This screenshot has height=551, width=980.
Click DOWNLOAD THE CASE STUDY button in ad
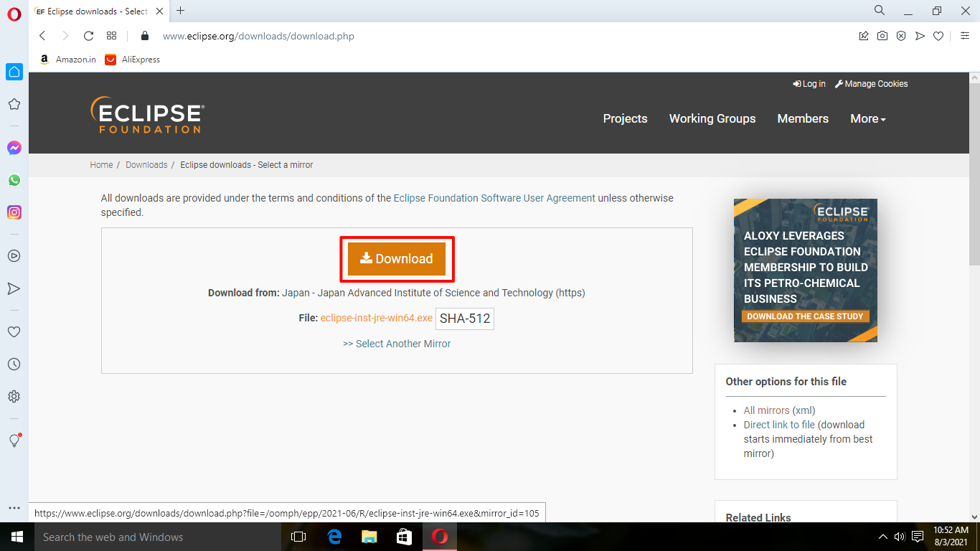(x=806, y=316)
